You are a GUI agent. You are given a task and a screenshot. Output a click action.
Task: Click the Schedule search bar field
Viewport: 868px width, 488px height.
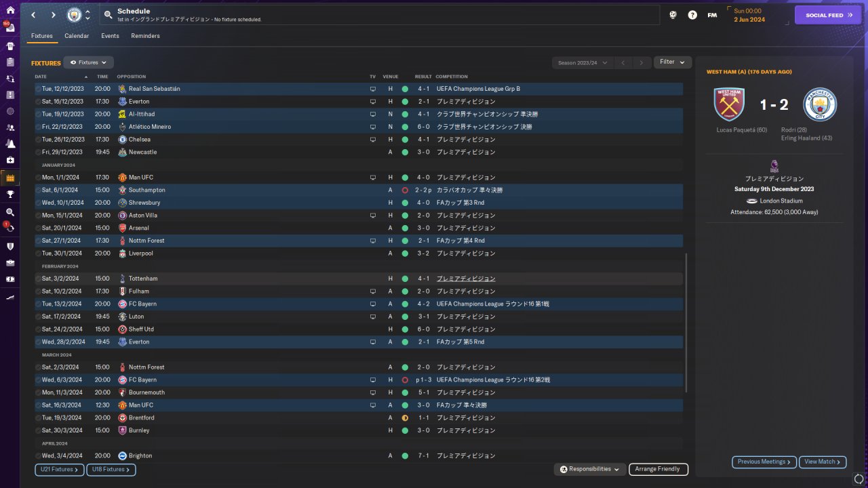(x=379, y=15)
